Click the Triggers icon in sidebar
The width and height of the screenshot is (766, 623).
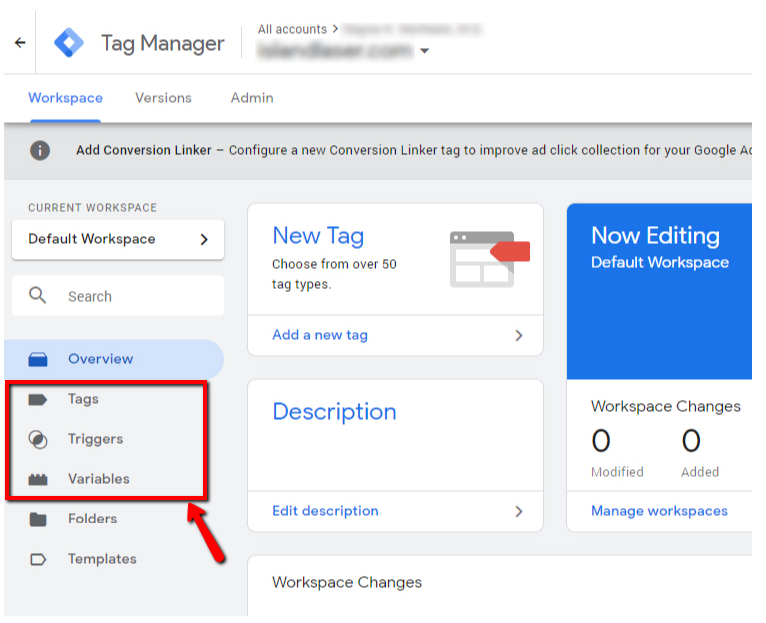38,439
